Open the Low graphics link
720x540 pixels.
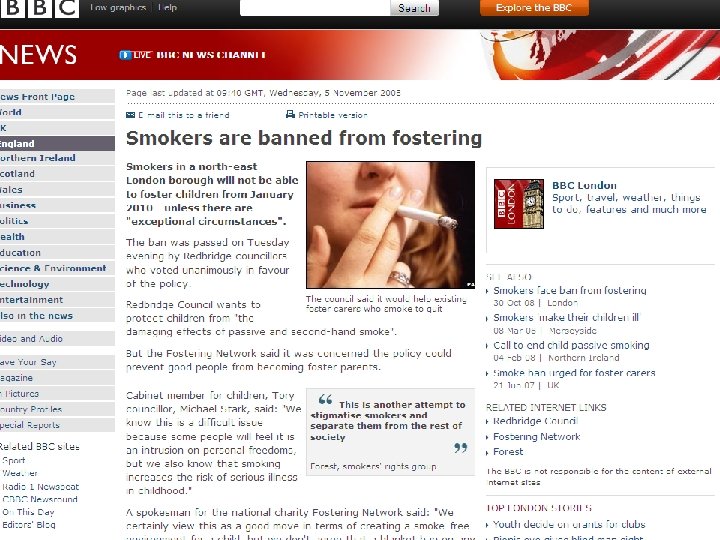coord(118,7)
